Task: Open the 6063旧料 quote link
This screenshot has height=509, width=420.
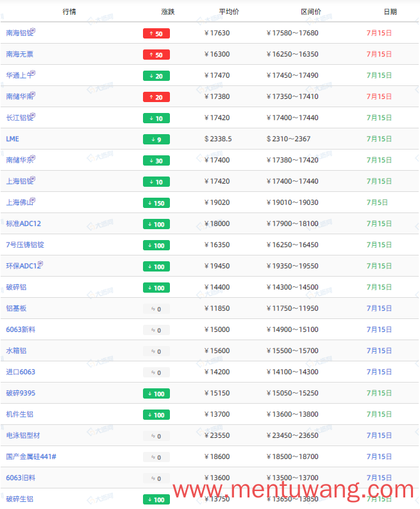Action: tap(21, 478)
